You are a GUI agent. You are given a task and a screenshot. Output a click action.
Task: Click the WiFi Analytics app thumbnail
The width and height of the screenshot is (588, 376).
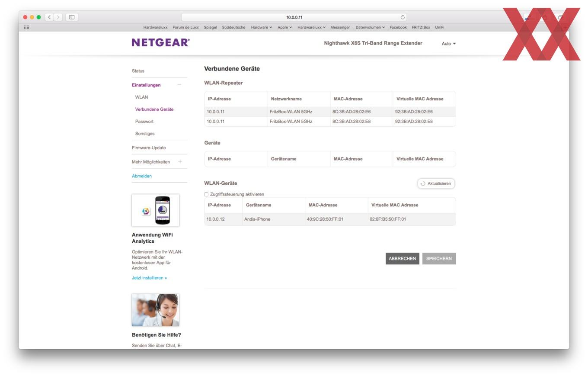[155, 210]
